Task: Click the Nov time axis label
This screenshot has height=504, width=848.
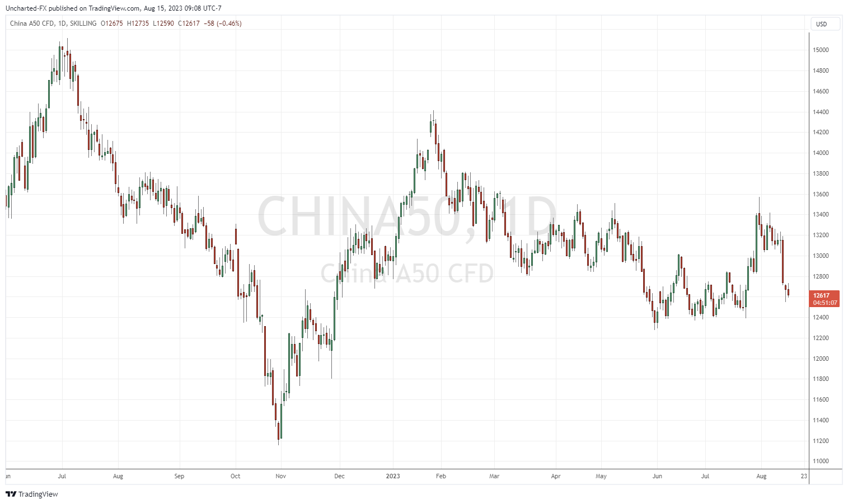Action: (281, 477)
